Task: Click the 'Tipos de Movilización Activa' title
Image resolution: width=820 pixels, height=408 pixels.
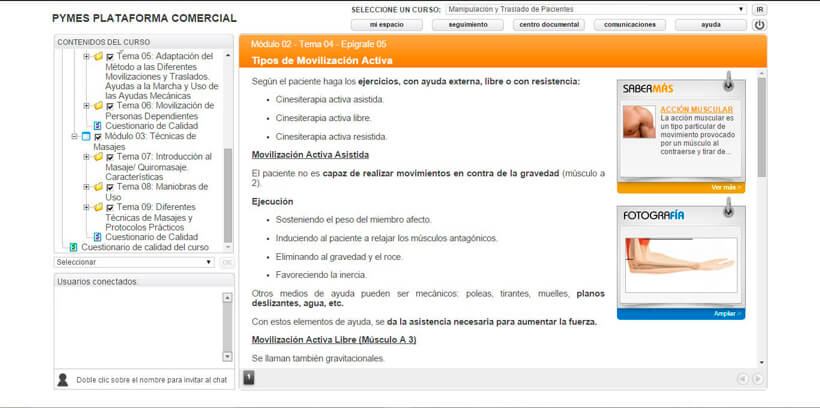Action: point(322,61)
